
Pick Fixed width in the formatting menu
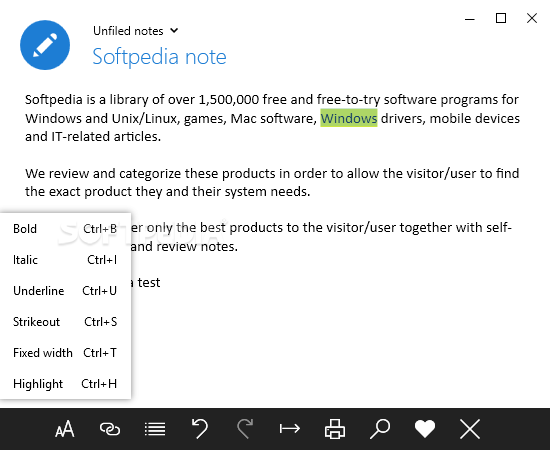(x=65, y=353)
